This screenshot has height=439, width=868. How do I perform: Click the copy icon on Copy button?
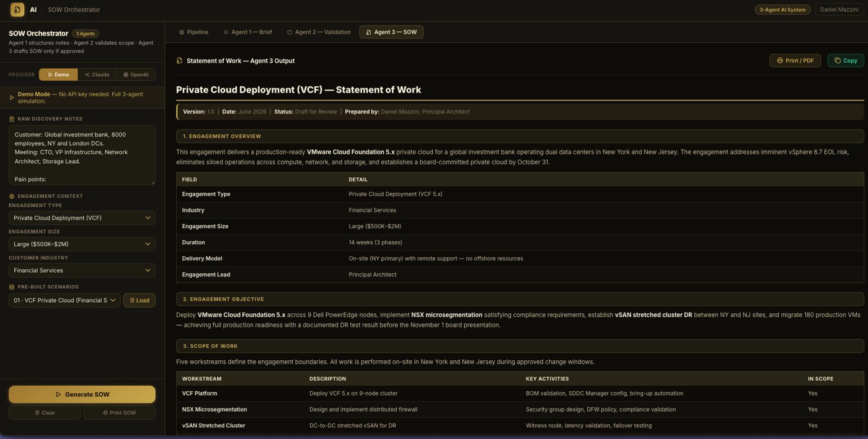click(x=838, y=60)
